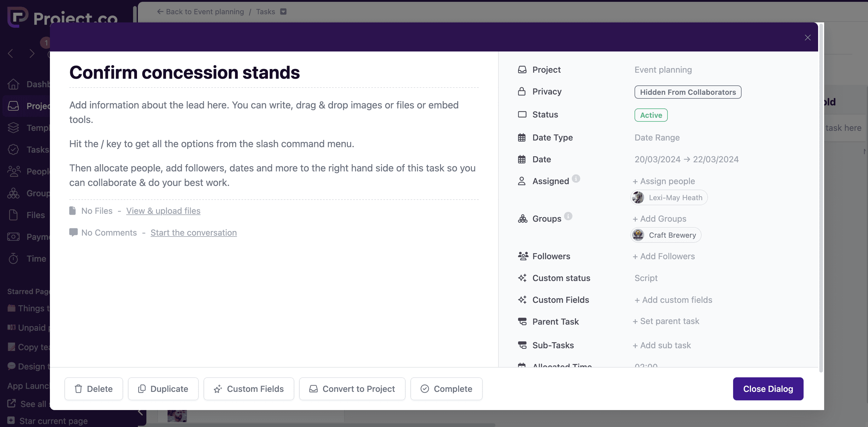Go back to Event planning
Viewport: 868px width, 427px height.
[x=200, y=12]
